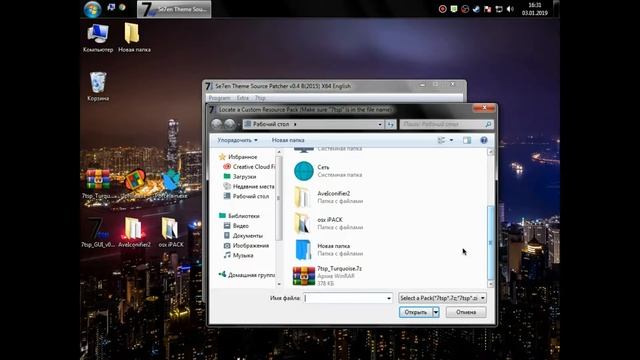
Task: Open the Select a Pack file type dropdown
Action: click(x=442, y=298)
